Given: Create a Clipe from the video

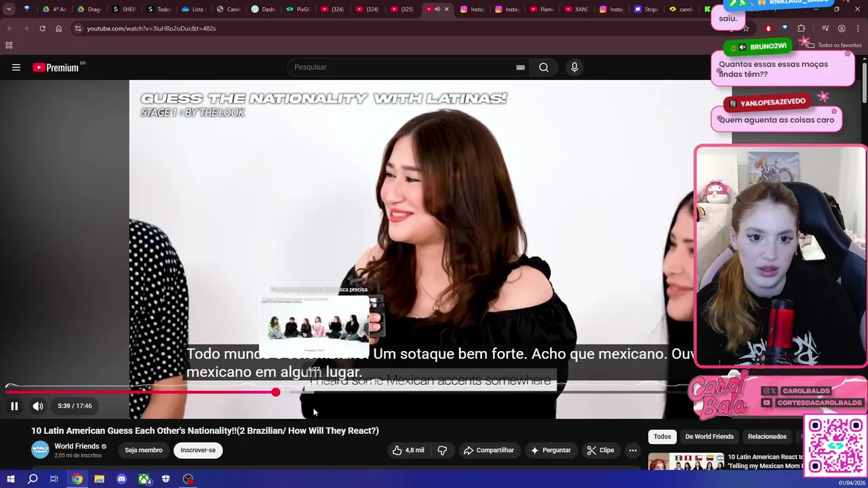Looking at the screenshot, I should point(600,450).
